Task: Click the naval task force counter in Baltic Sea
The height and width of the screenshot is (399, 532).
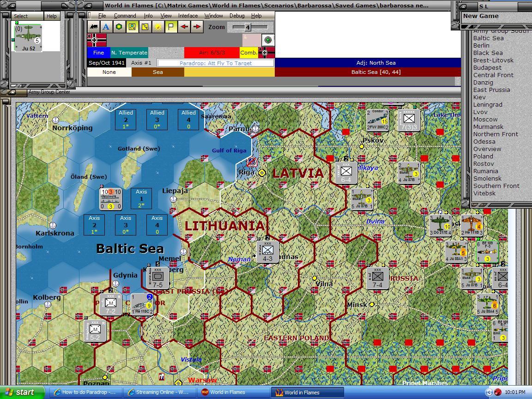Action: click(x=111, y=199)
